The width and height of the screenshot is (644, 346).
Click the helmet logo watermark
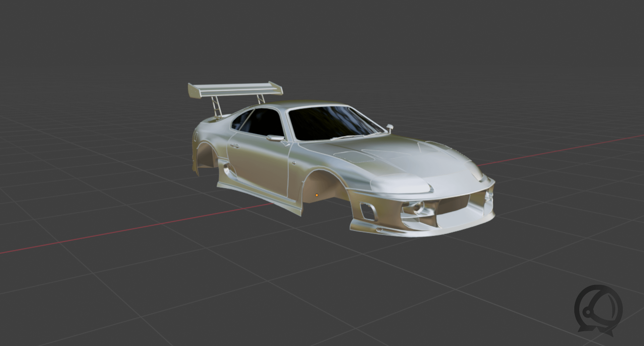598,310
